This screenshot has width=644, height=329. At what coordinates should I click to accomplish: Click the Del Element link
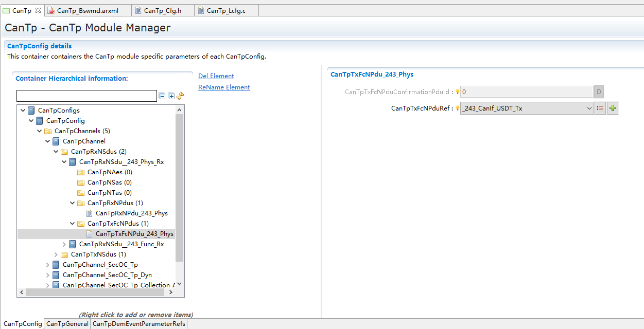coord(216,76)
